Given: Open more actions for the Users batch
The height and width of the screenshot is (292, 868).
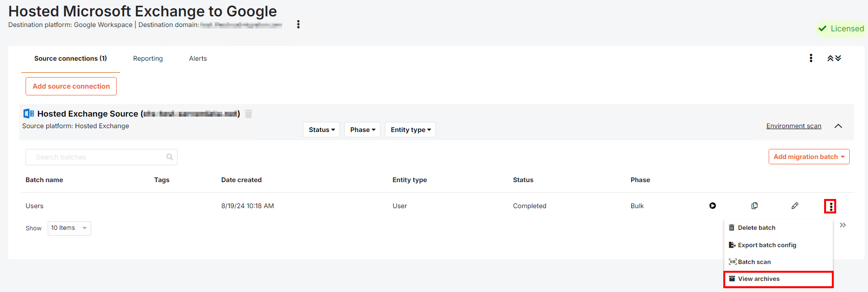Looking at the screenshot, I should click(x=830, y=207).
